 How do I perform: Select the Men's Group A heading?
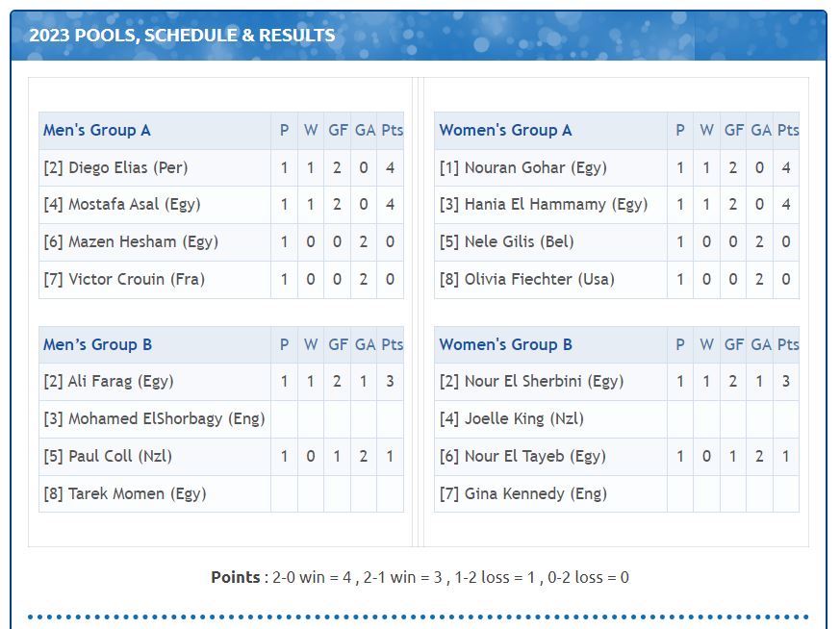click(97, 130)
